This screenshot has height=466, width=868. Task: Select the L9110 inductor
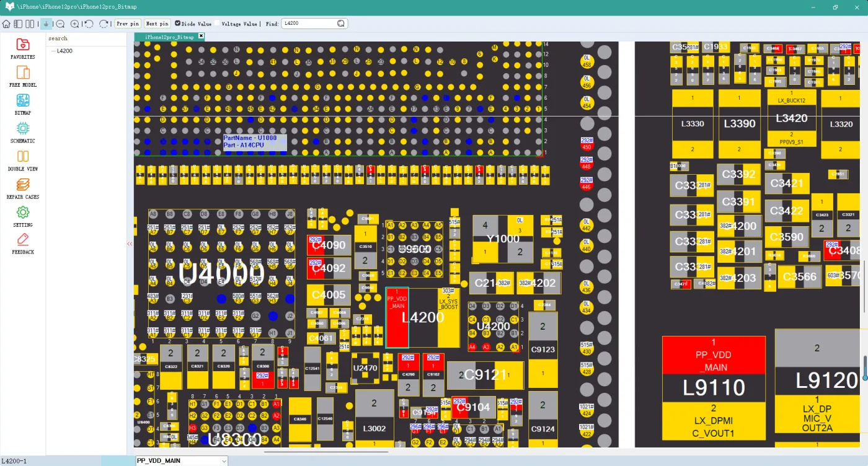click(x=714, y=387)
